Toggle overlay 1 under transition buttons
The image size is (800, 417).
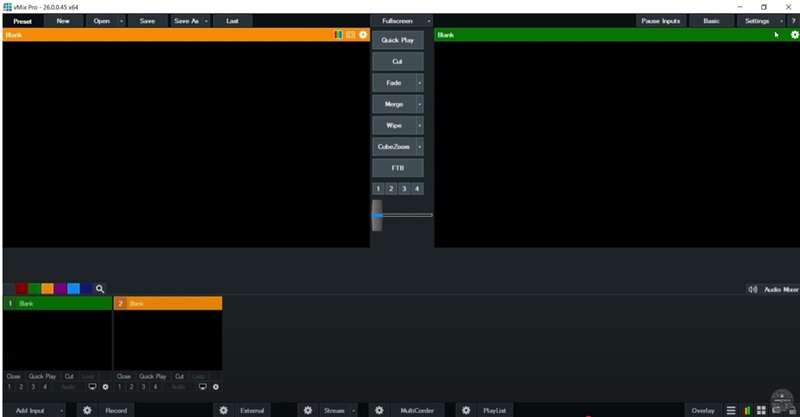point(378,189)
